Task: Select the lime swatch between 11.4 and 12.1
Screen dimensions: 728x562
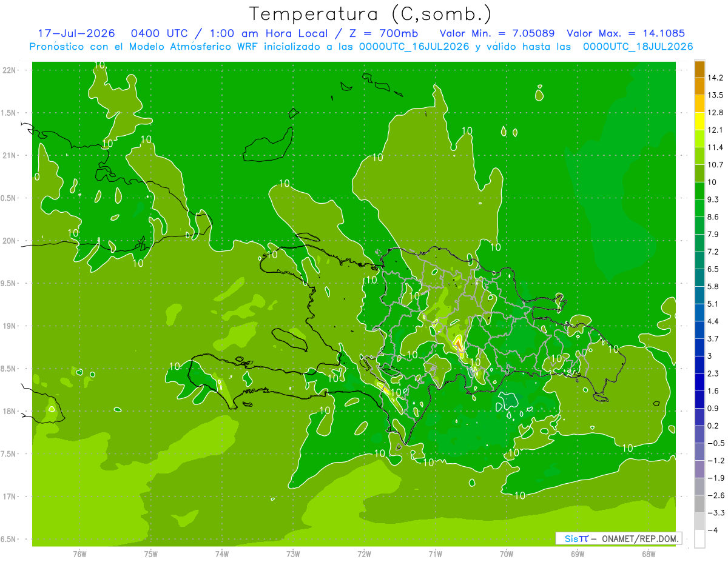Action: point(699,139)
